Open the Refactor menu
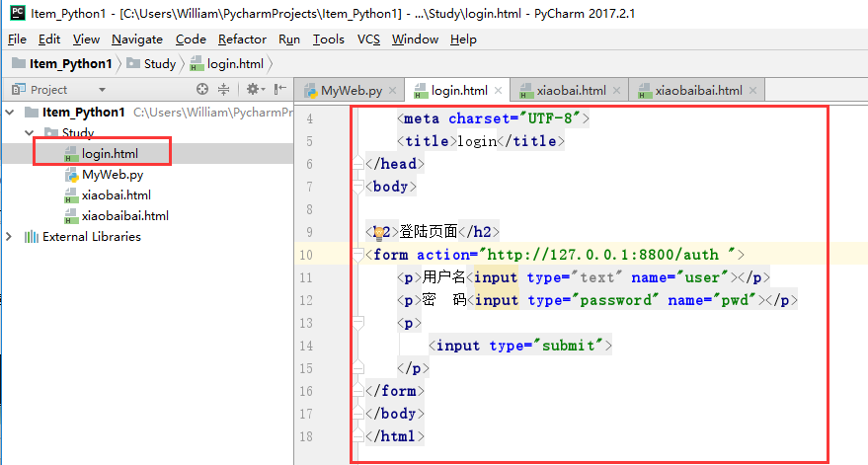868x465 pixels. 243,39
